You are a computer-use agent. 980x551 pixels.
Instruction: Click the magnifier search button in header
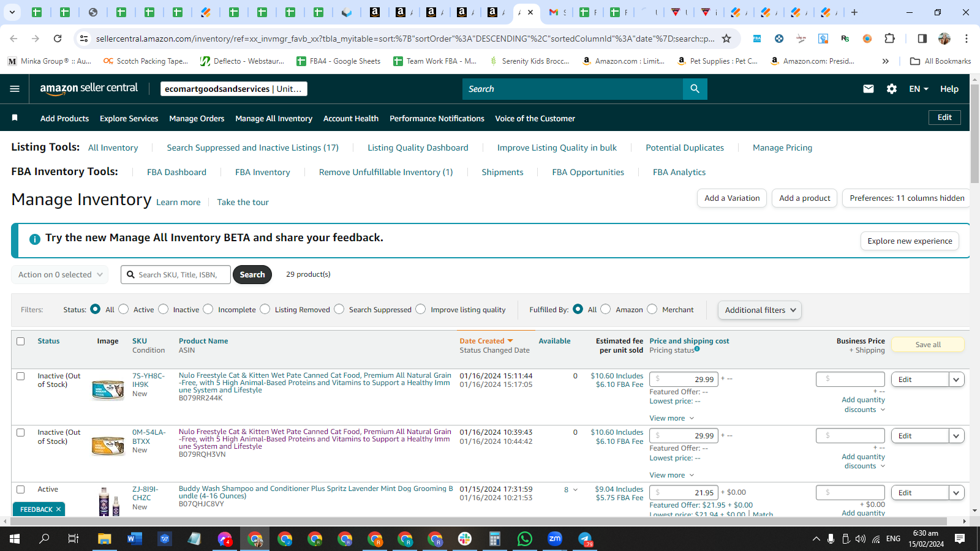coord(695,89)
